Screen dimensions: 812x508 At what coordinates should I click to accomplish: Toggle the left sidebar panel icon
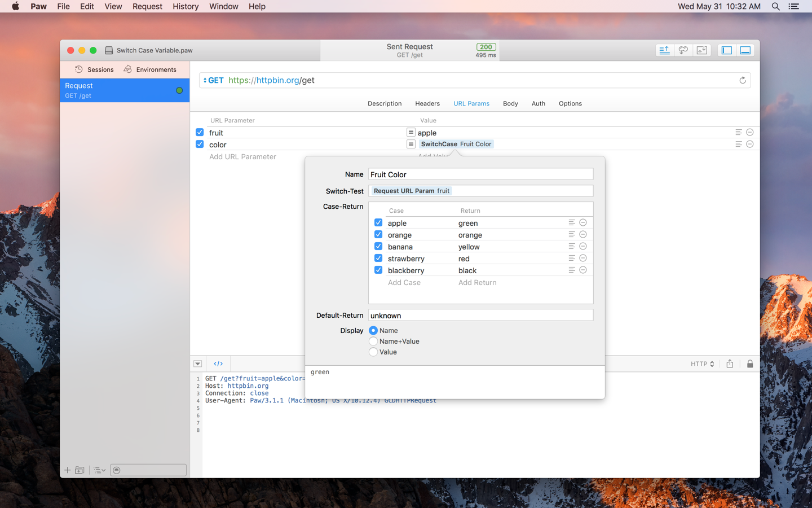coord(726,50)
